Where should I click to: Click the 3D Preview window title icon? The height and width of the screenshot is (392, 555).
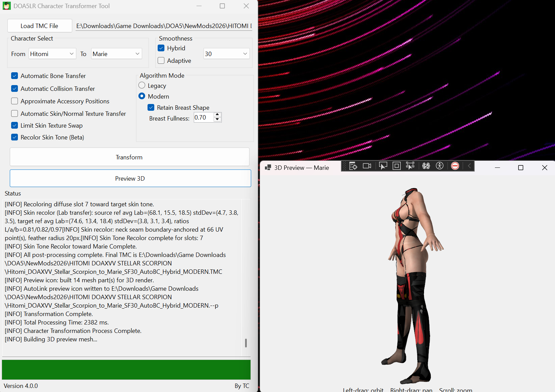(268, 167)
